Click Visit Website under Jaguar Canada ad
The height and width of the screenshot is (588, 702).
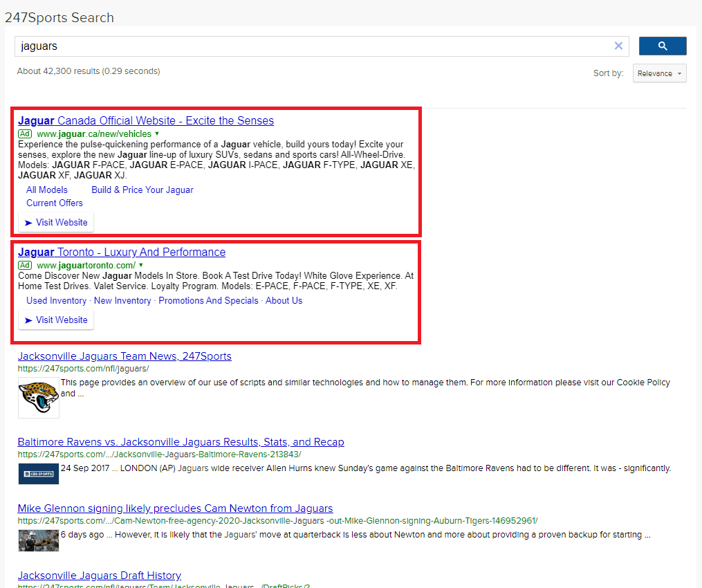[x=56, y=223]
